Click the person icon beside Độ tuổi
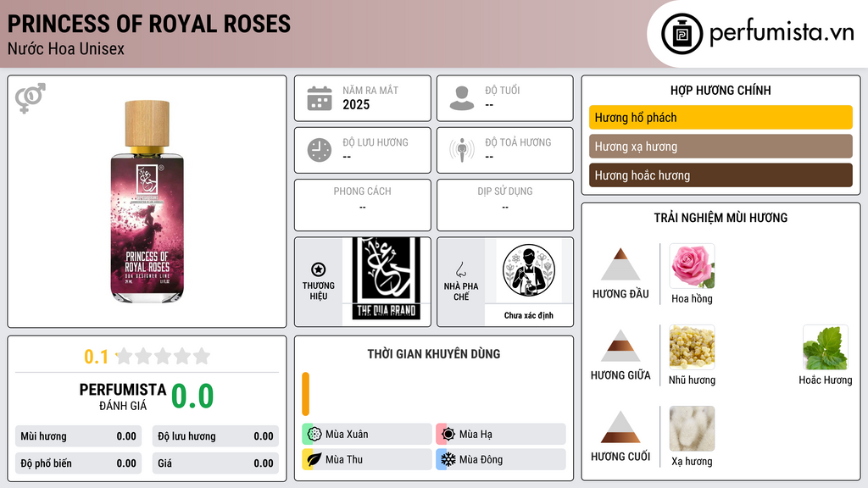Image resolution: width=868 pixels, height=488 pixels. click(x=462, y=98)
